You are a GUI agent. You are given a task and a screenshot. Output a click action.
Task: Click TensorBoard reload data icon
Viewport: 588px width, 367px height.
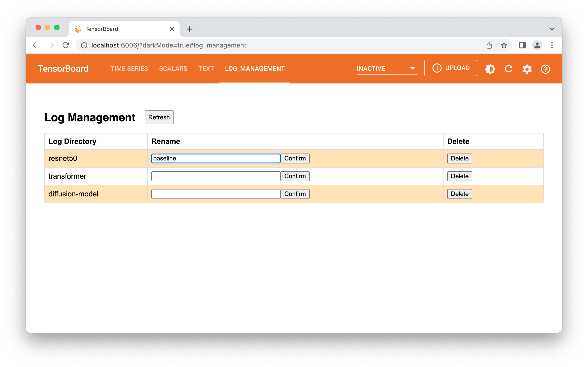509,69
